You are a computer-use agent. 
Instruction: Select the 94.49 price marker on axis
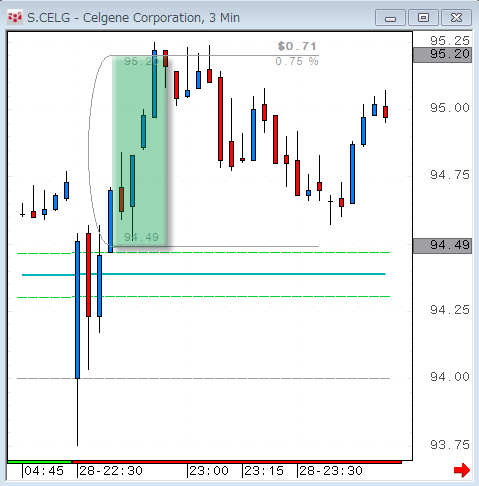442,246
